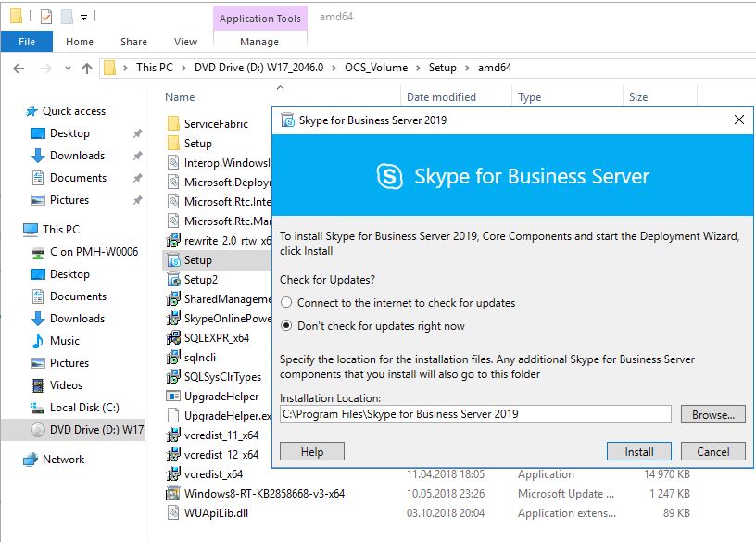Switch to the Share ribbon tab
Screen dimensions: 756x542
tap(133, 42)
